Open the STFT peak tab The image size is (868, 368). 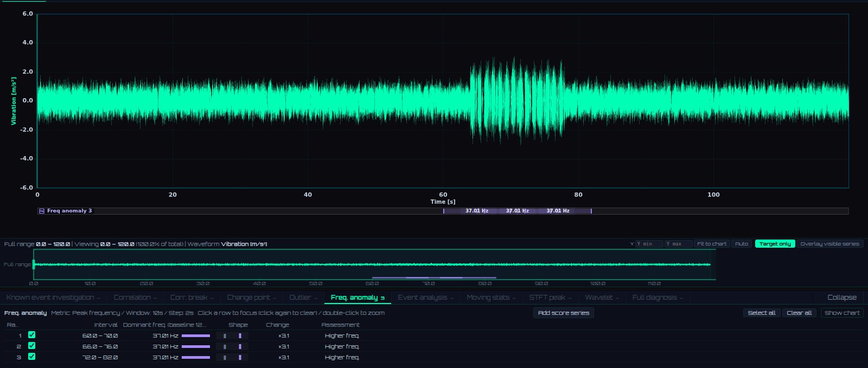point(550,298)
